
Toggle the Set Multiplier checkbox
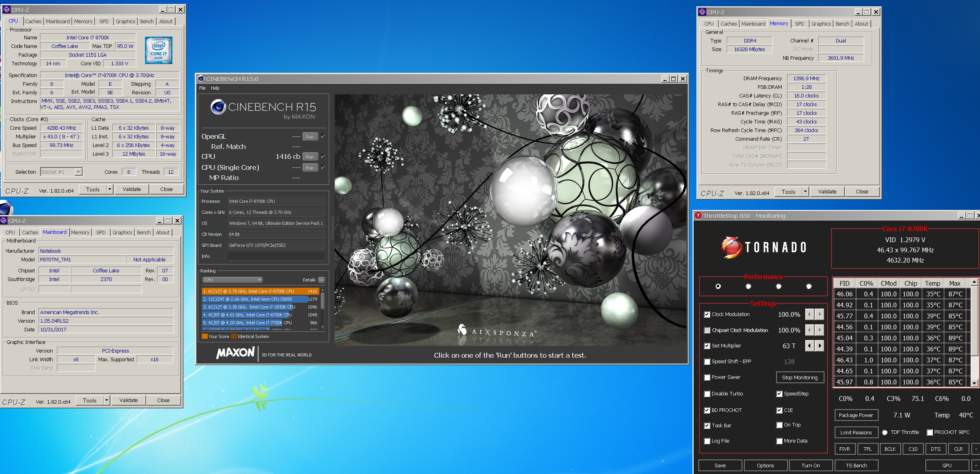[707, 346]
